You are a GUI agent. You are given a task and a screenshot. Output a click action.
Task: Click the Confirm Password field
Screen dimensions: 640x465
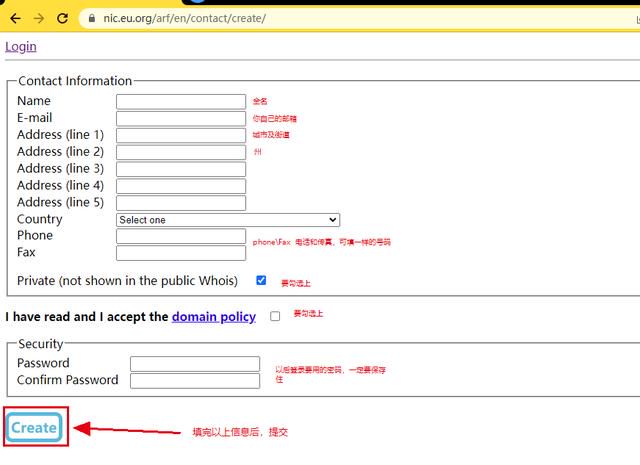195,380
